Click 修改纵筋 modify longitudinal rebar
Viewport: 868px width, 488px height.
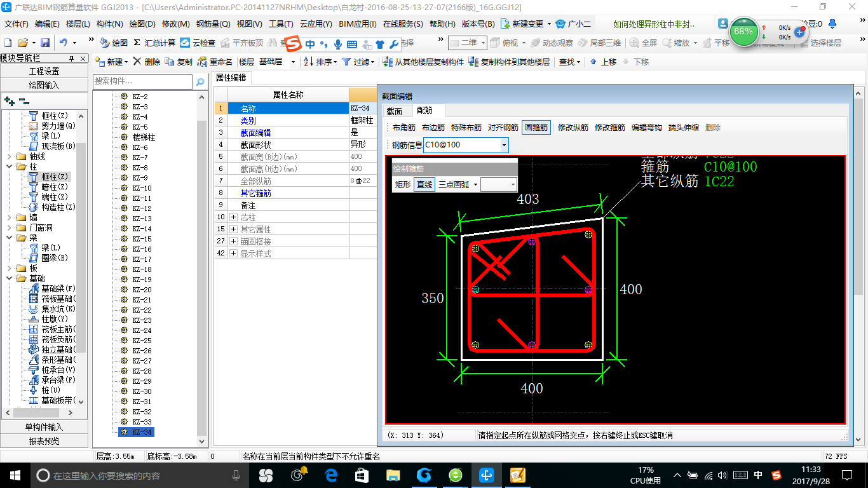[x=573, y=127]
